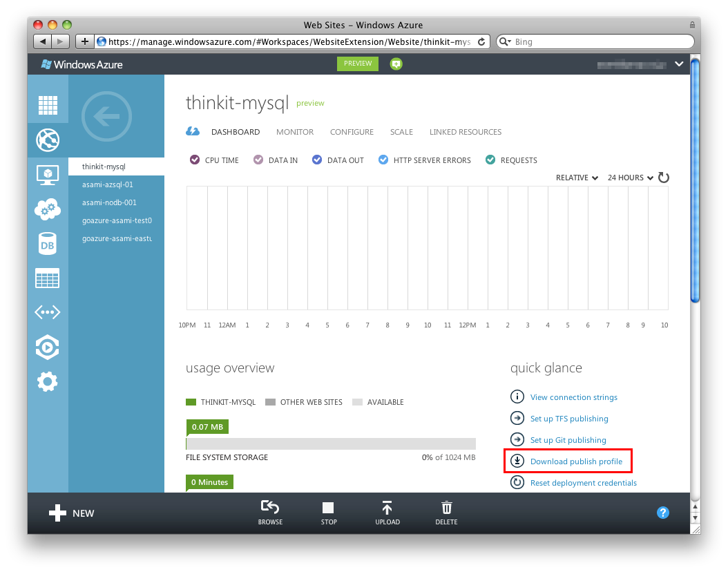Click the plus icon beside NEW
728x572 pixels.
click(x=57, y=513)
